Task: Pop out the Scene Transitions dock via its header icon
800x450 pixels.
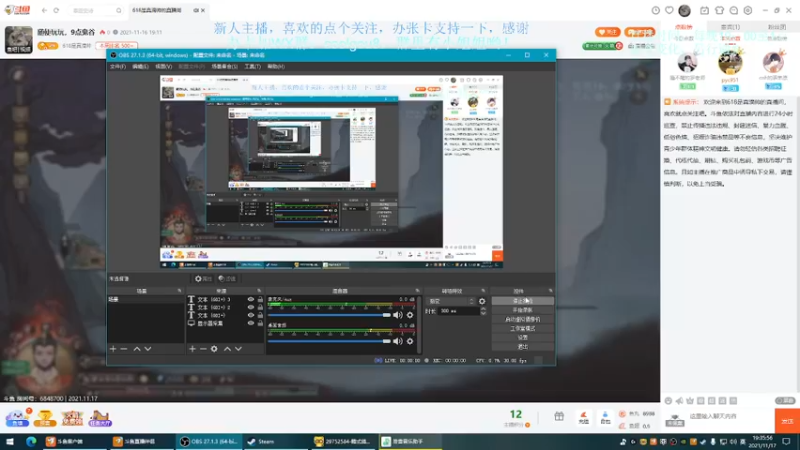Action: click(x=483, y=291)
